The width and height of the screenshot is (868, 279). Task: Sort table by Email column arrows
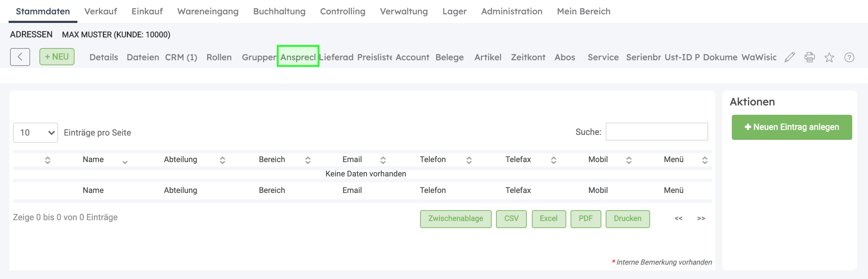(383, 160)
